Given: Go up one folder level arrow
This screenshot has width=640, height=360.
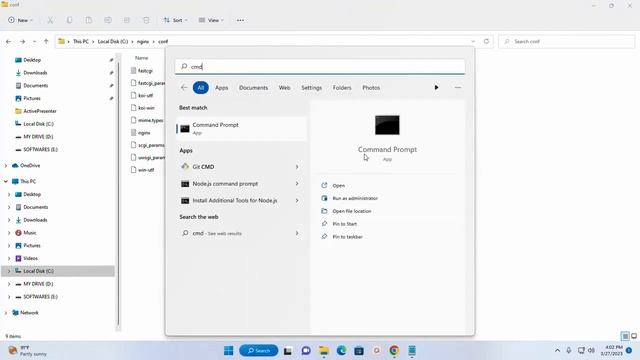Looking at the screenshot, I should click(46, 41).
